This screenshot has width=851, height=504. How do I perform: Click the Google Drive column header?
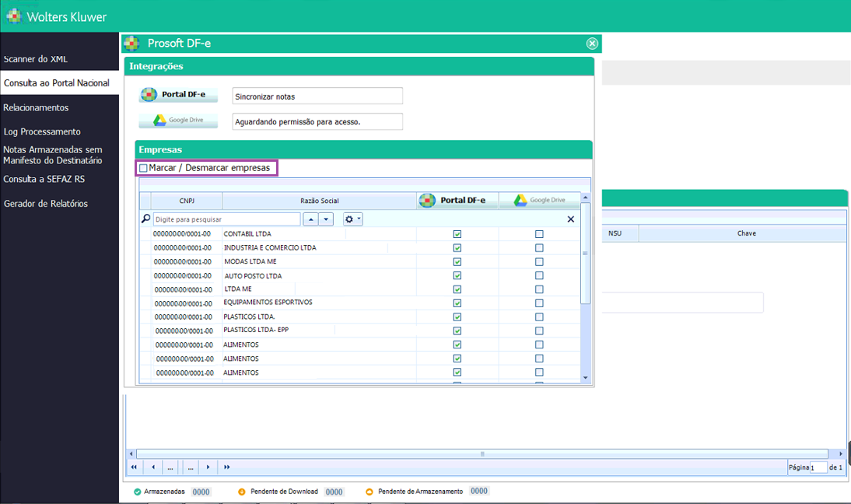click(540, 200)
